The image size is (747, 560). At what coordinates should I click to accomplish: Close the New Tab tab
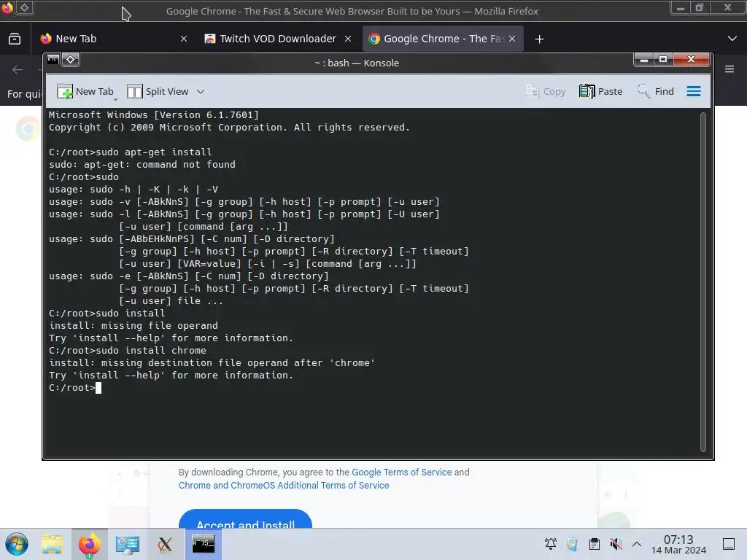point(184,39)
